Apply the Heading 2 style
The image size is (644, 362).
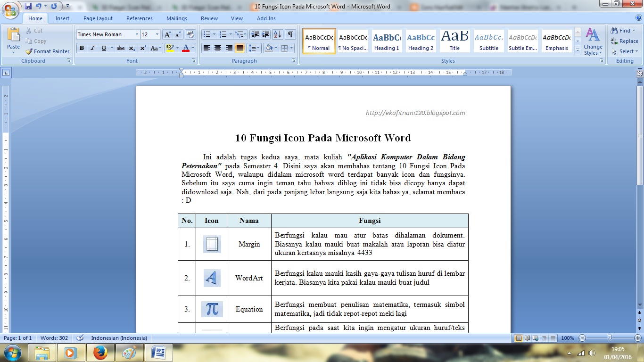(x=421, y=41)
